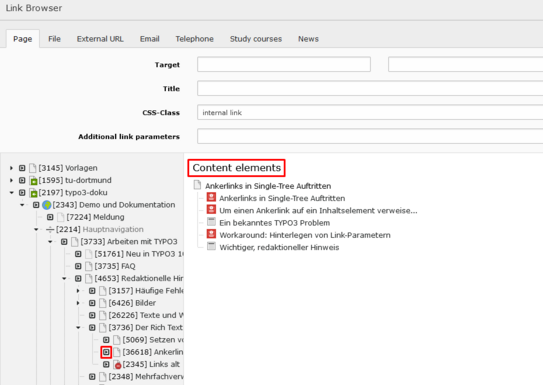
Task: Click red icon of first Ankerlinks element
Action: coord(211,197)
